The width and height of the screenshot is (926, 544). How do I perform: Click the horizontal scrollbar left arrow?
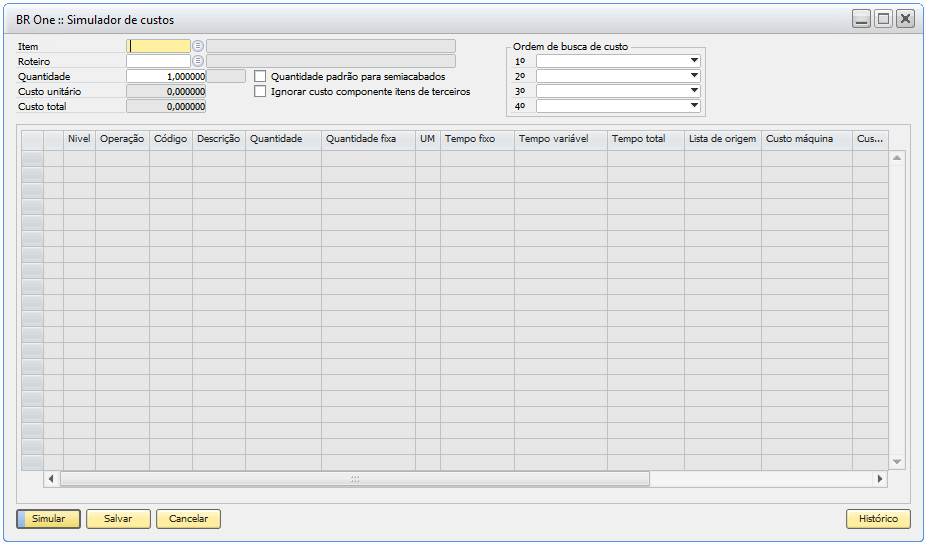pos(52,479)
